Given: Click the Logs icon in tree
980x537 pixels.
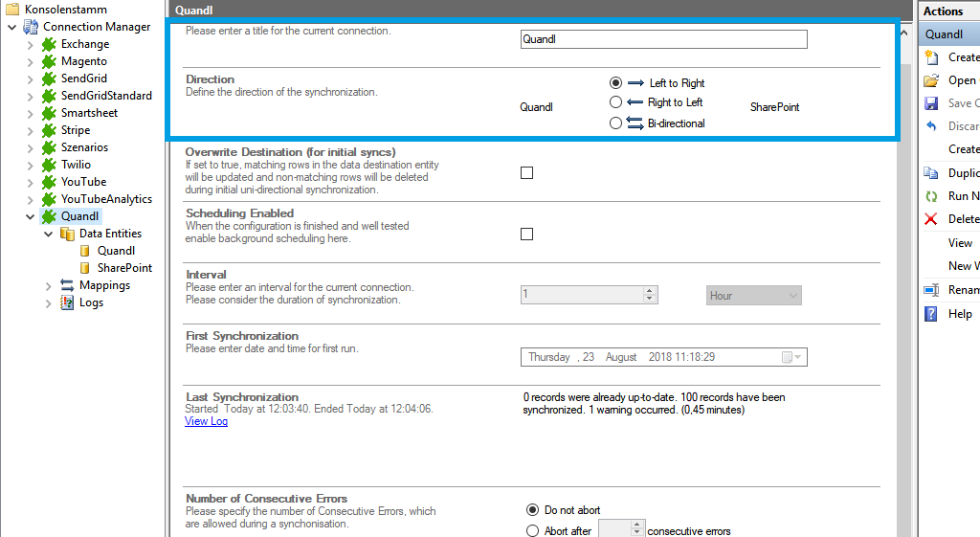Looking at the screenshot, I should (67, 302).
